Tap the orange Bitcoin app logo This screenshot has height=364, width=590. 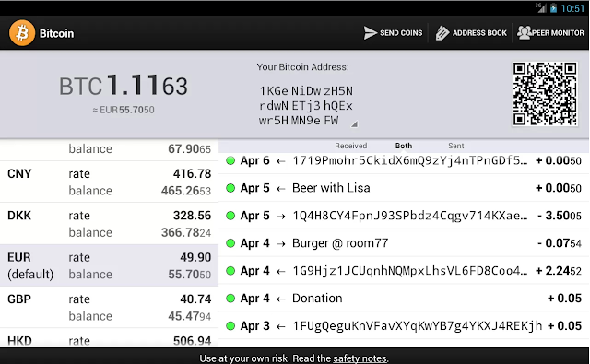coord(22,33)
